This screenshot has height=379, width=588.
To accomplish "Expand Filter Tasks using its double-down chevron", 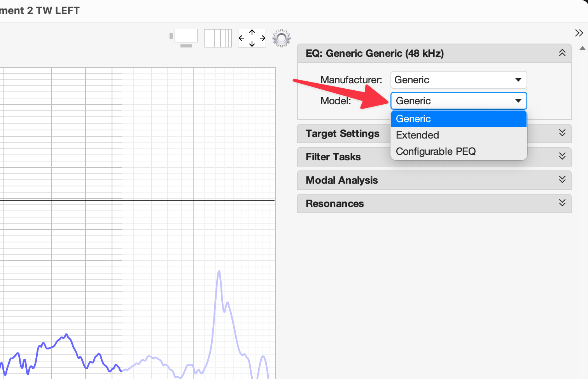I will tap(562, 156).
